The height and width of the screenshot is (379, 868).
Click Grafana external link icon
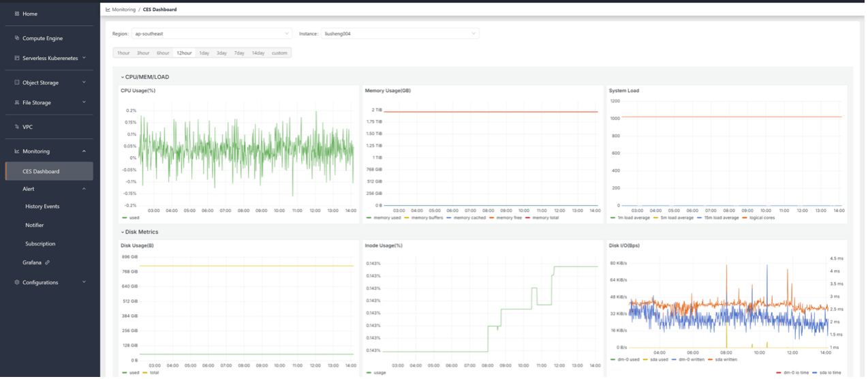tap(47, 262)
